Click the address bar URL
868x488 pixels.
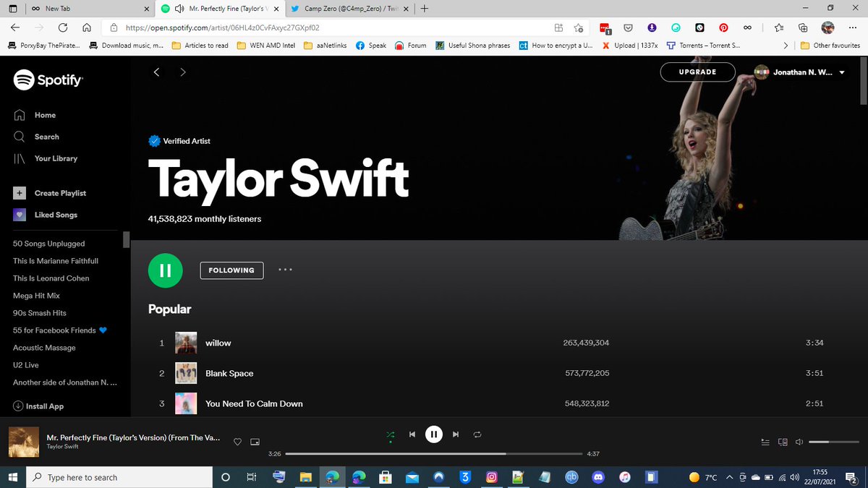point(222,27)
